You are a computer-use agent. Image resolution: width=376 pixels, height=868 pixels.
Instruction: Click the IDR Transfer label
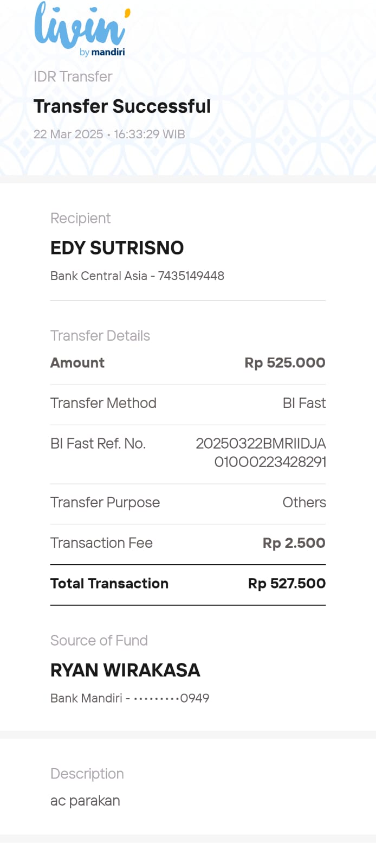coord(73,76)
